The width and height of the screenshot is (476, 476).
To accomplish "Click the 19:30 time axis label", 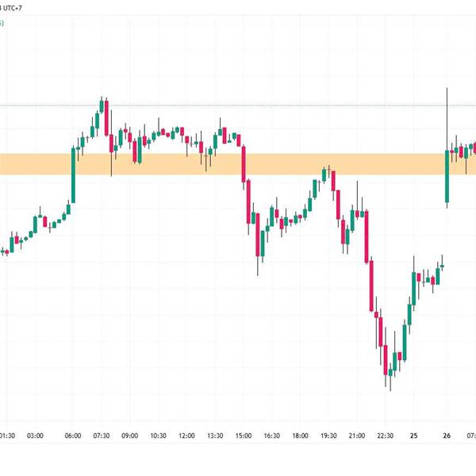I will [x=328, y=436].
